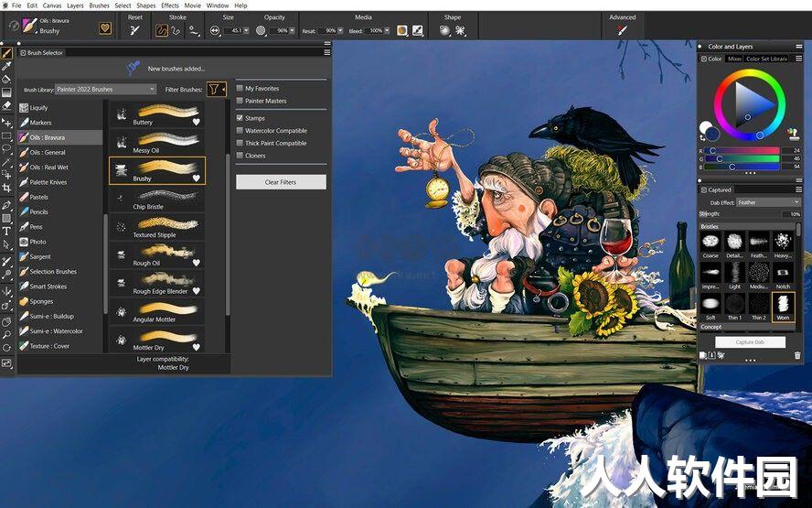Enable the Cloners filter checkbox

(240, 155)
